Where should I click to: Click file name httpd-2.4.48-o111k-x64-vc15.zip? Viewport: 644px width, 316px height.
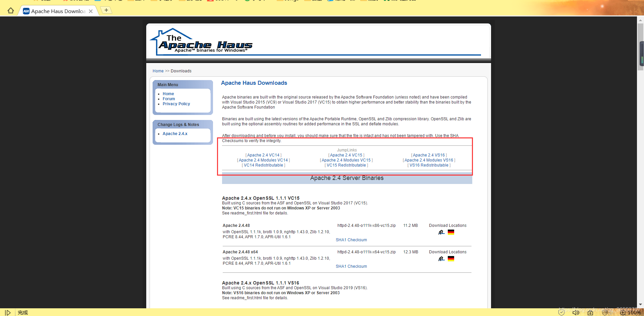coord(366,252)
